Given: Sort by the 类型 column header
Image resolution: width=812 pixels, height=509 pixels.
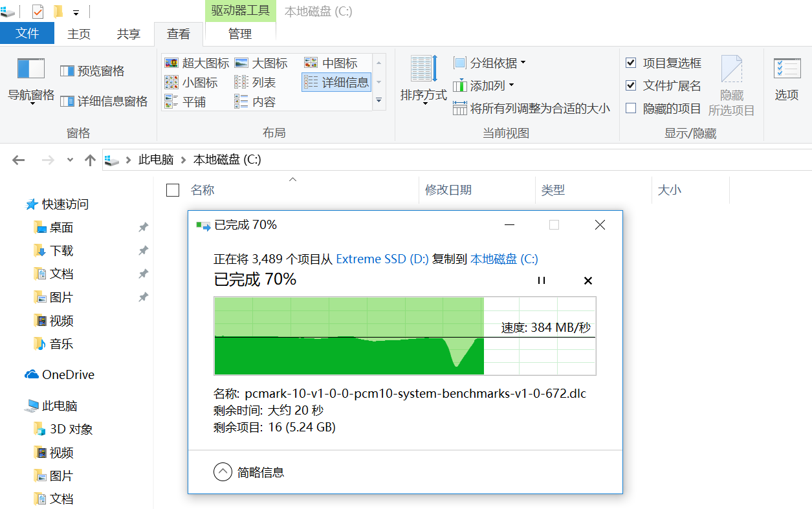Looking at the screenshot, I should click(x=553, y=190).
